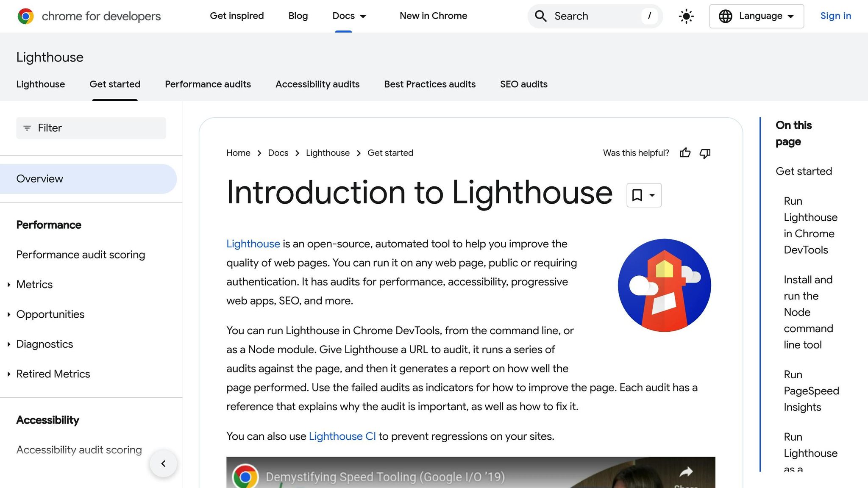Select Overview in the sidebar

pyautogui.click(x=88, y=179)
